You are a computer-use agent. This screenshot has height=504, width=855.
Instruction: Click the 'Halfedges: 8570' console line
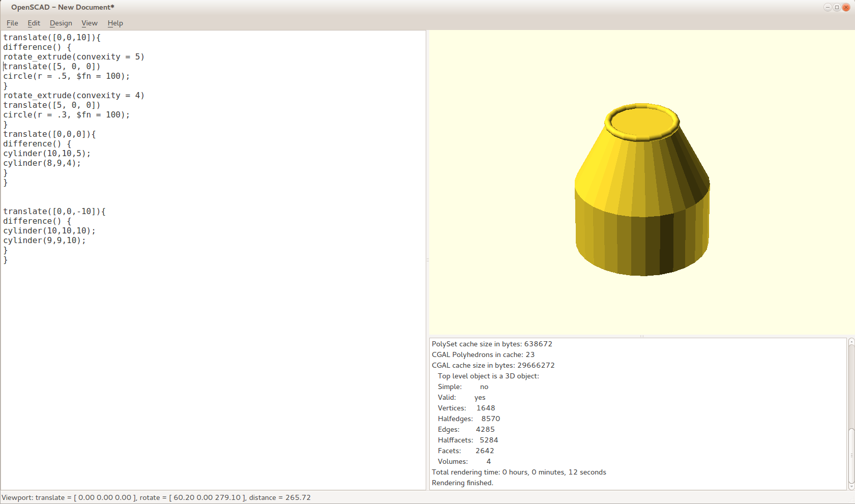[x=469, y=419]
